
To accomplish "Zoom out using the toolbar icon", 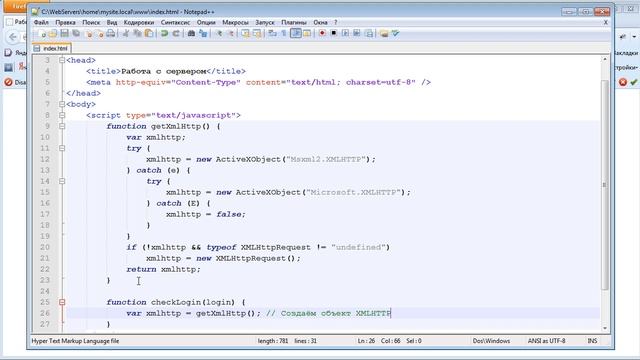I will (231, 33).
